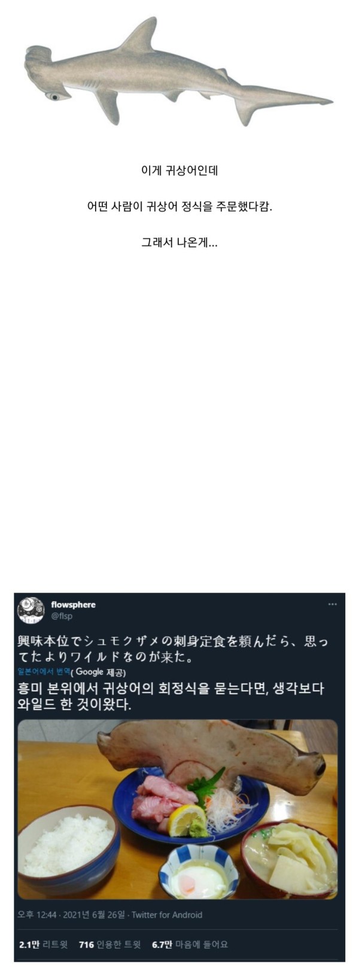View the 716 인용한 트윗 list

coord(109,945)
